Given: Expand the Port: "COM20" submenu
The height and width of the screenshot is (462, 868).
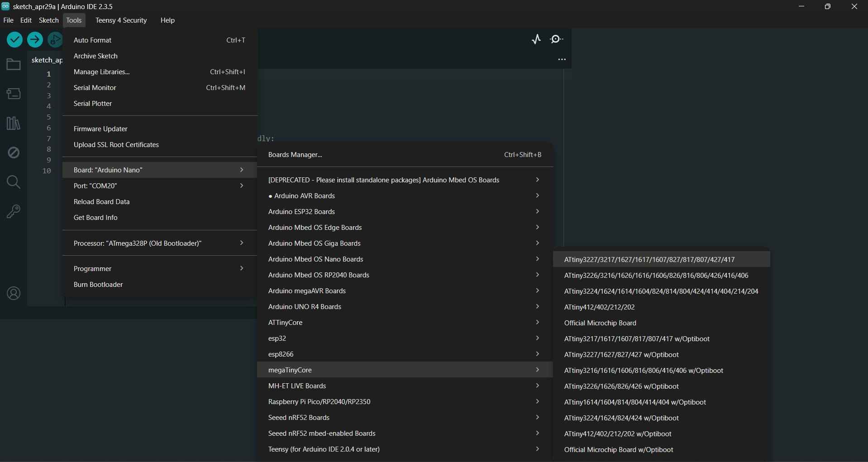Looking at the screenshot, I should [160, 186].
